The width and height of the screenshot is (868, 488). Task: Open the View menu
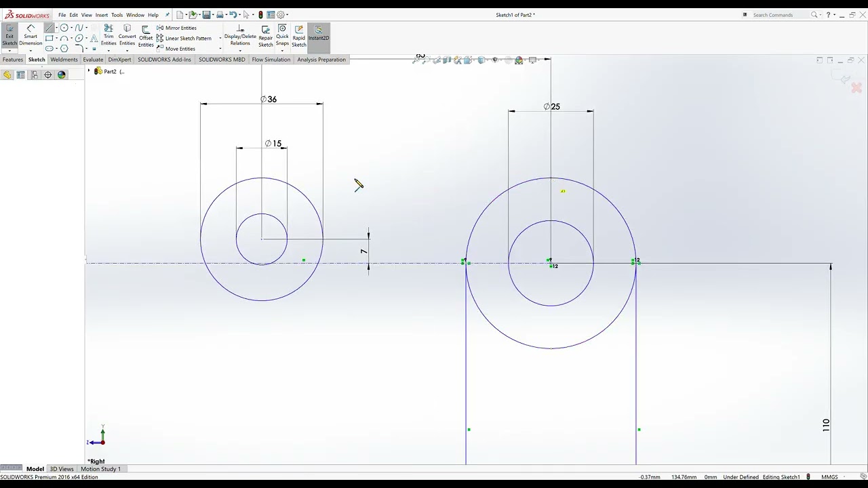tap(87, 15)
